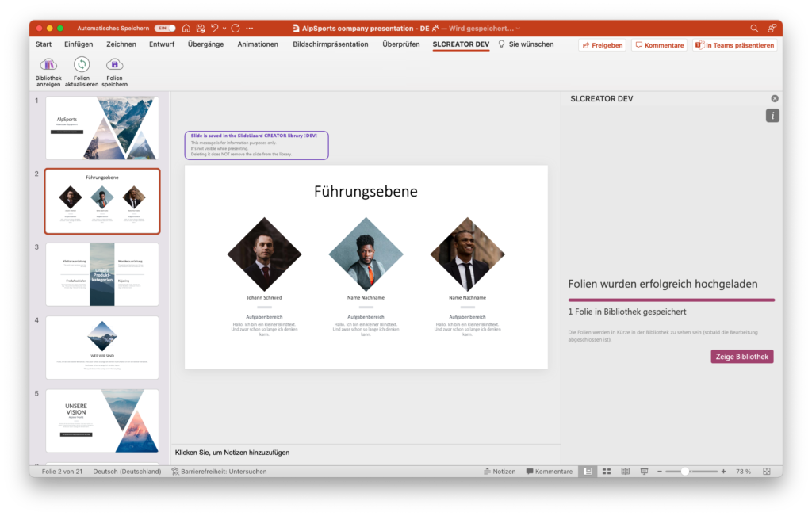Click the share people icon top right
Image resolution: width=812 pixels, height=516 pixels.
772,29
